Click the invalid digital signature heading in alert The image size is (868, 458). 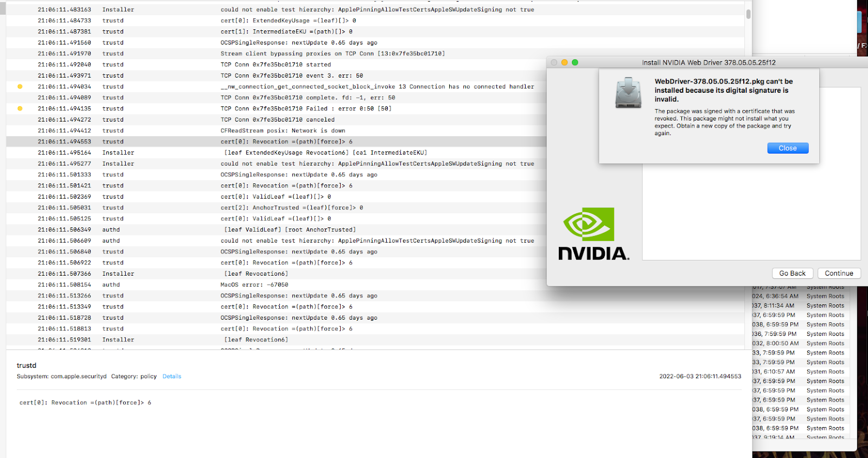click(x=723, y=90)
